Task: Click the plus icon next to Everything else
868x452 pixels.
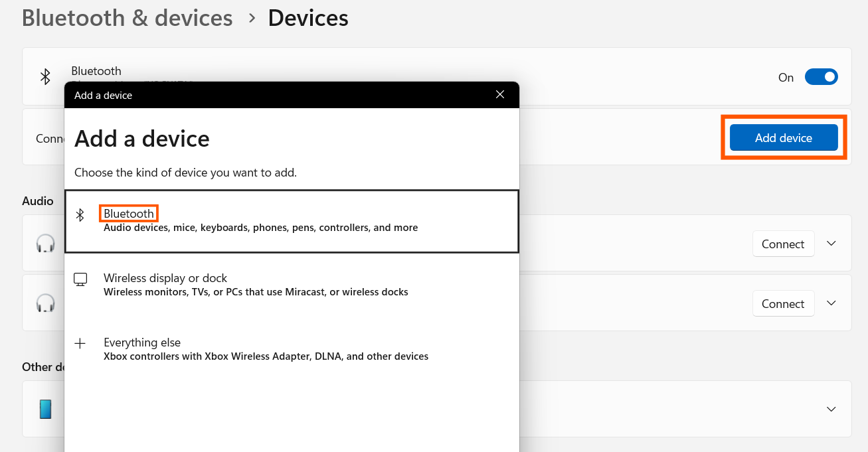Action: 80,344
